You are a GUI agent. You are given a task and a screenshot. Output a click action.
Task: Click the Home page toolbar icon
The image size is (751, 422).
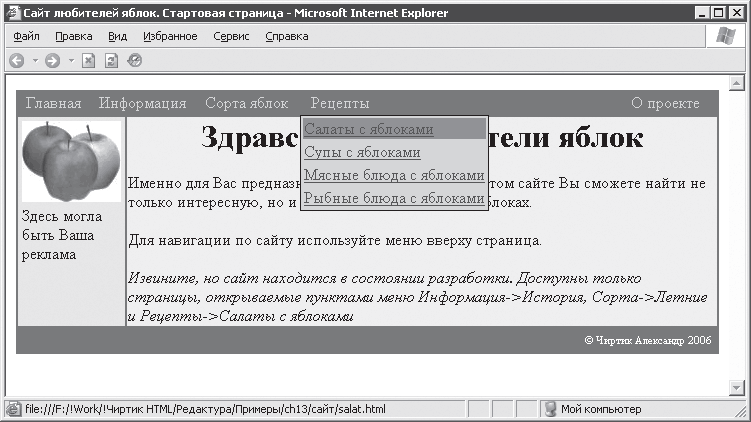click(x=134, y=60)
